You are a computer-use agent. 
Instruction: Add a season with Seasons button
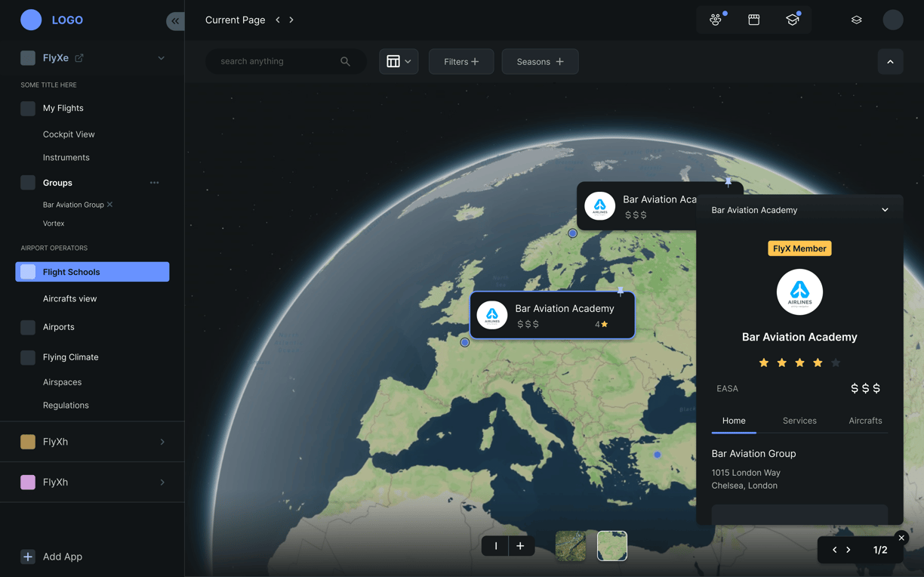point(540,62)
